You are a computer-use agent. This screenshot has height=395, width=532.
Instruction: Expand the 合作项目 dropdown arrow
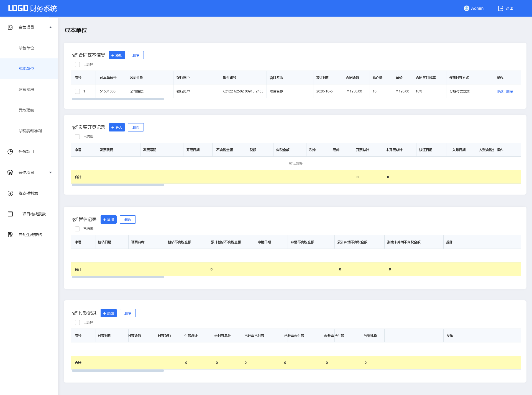click(x=50, y=172)
